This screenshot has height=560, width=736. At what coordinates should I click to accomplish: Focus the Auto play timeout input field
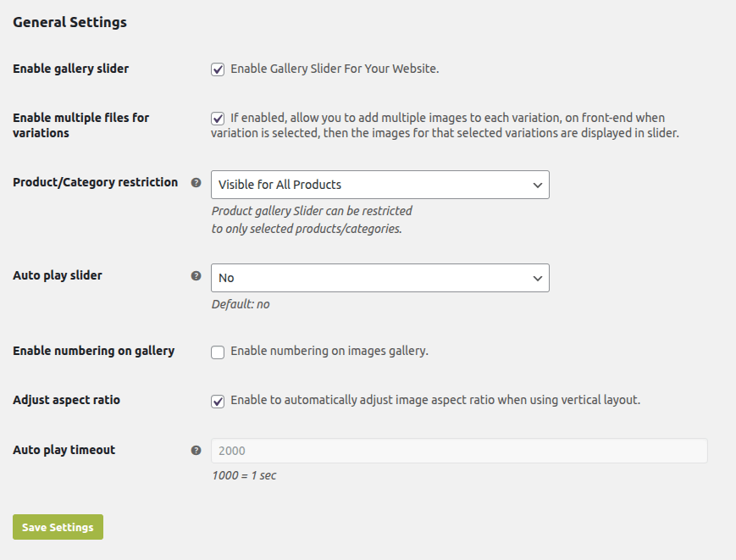(459, 451)
